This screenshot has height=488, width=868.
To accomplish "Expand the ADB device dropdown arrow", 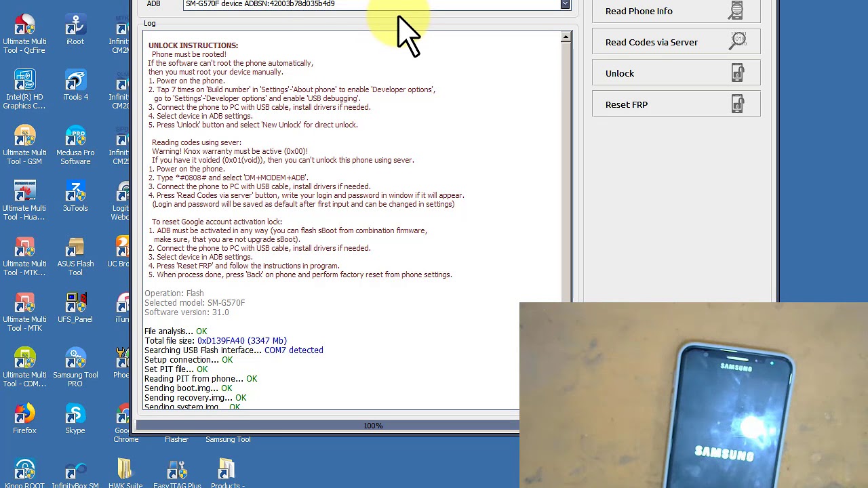I will click(564, 4).
